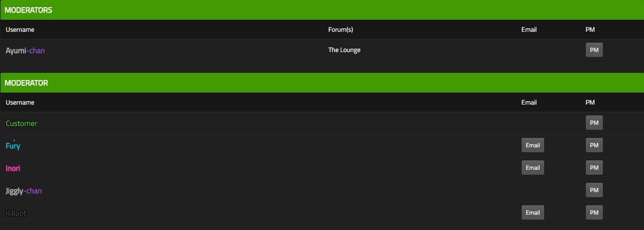Email the moderator Killpot
The height and width of the screenshot is (230, 644).
click(x=533, y=212)
